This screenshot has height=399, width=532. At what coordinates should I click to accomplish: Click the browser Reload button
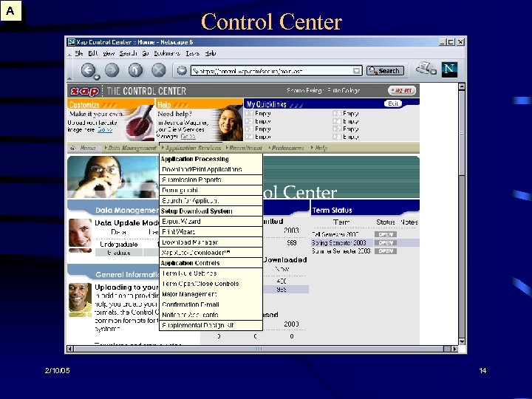(x=135, y=70)
